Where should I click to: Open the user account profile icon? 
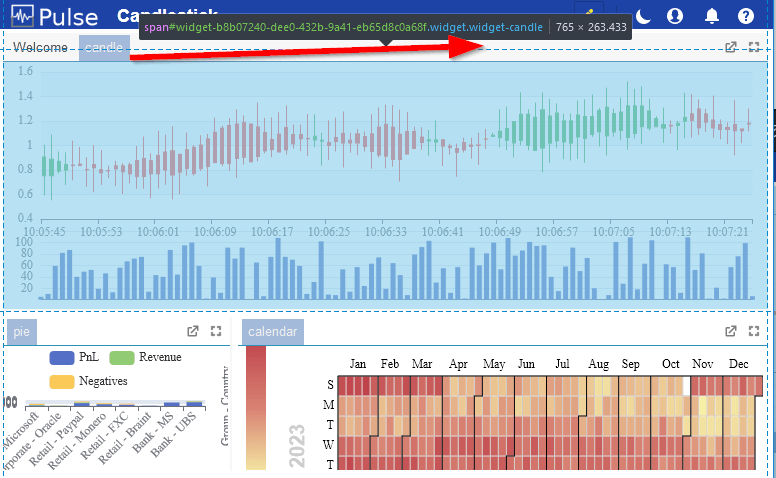(675, 16)
